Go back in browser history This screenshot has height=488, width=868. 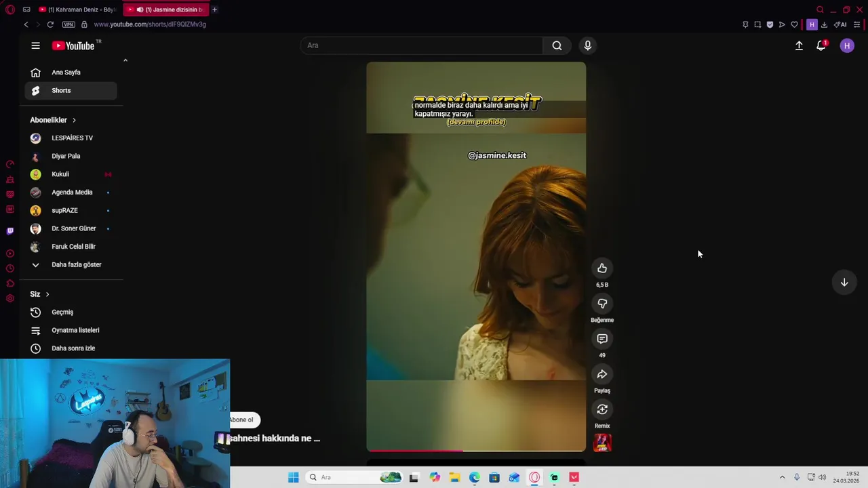coord(26,24)
